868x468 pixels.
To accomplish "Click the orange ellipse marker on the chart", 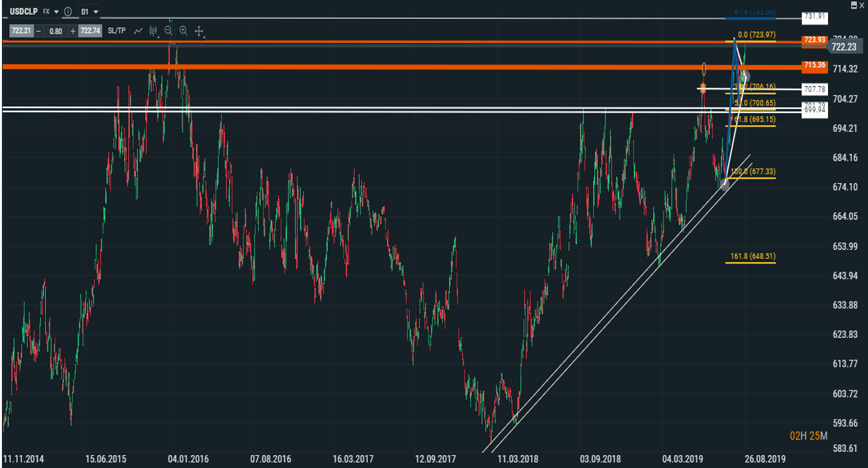I will point(704,69).
